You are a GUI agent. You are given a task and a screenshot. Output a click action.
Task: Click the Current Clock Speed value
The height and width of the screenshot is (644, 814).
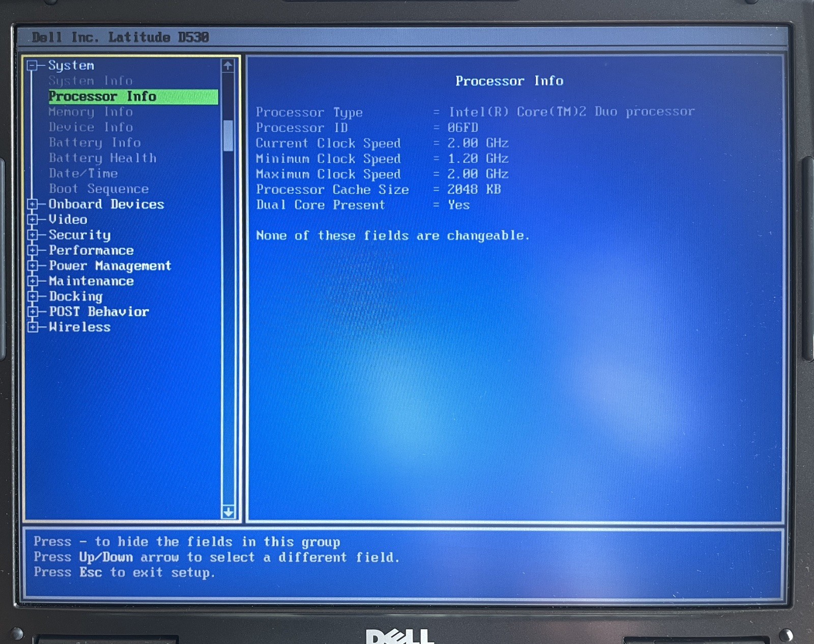478,143
